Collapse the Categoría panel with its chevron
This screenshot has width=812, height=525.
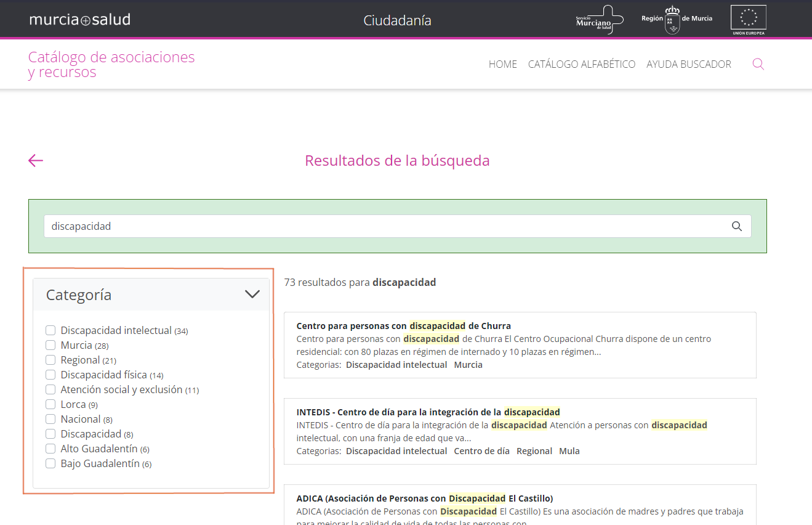[252, 294]
